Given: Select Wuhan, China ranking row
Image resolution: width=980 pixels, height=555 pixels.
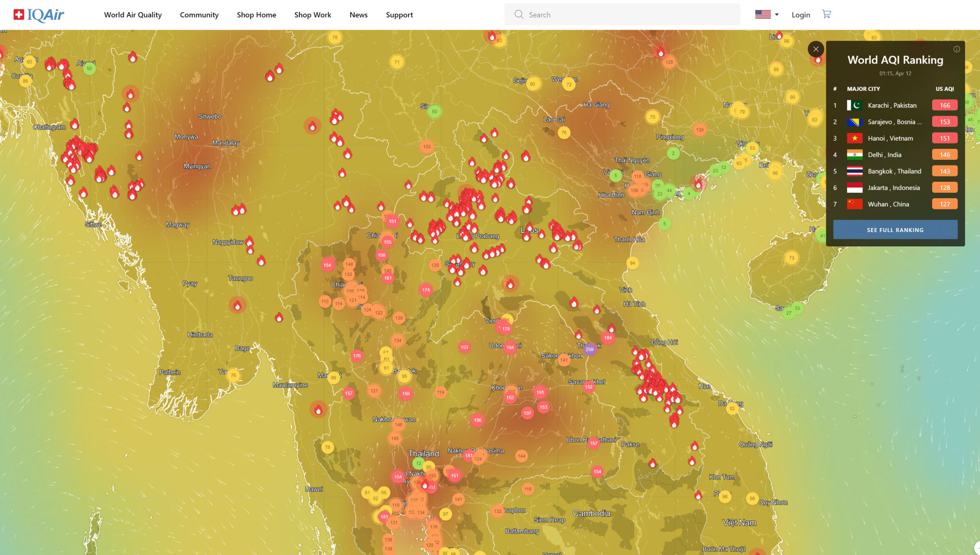Looking at the screenshot, I should point(895,204).
